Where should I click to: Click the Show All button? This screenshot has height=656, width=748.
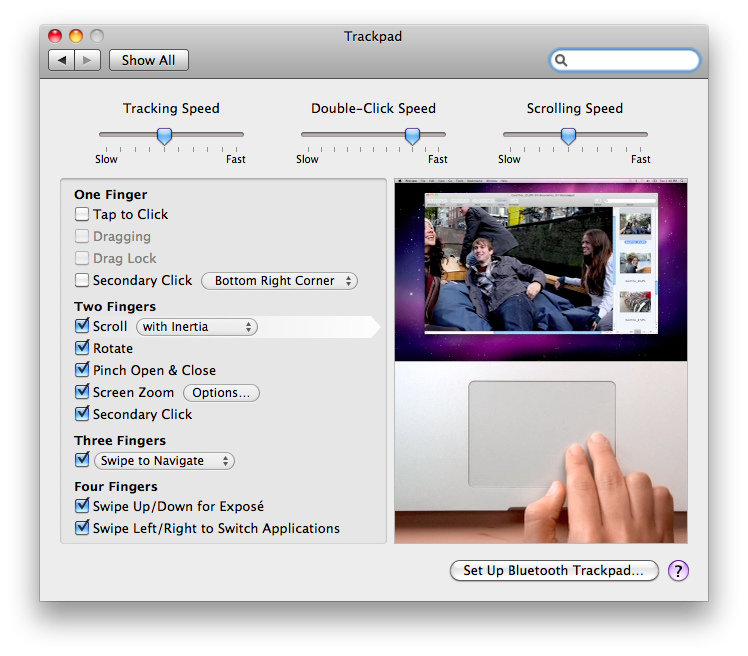pyautogui.click(x=148, y=60)
